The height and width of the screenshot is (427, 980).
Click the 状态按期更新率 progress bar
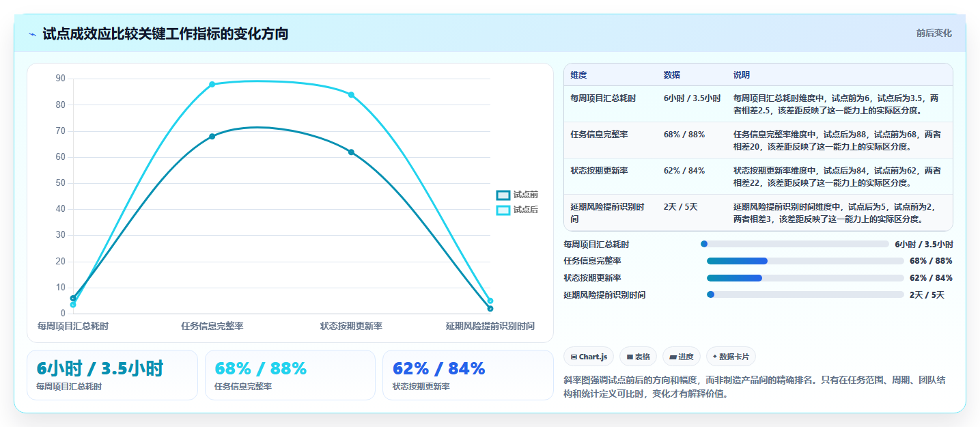coord(805,278)
